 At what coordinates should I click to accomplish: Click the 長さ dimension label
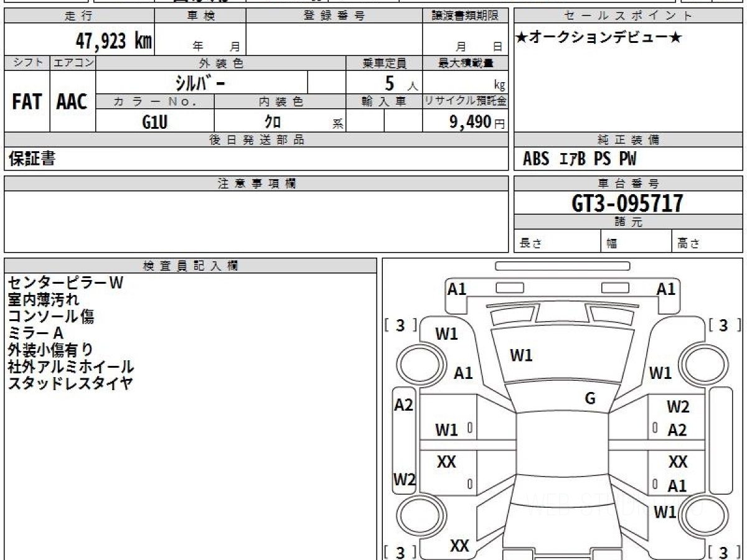pyautogui.click(x=531, y=244)
